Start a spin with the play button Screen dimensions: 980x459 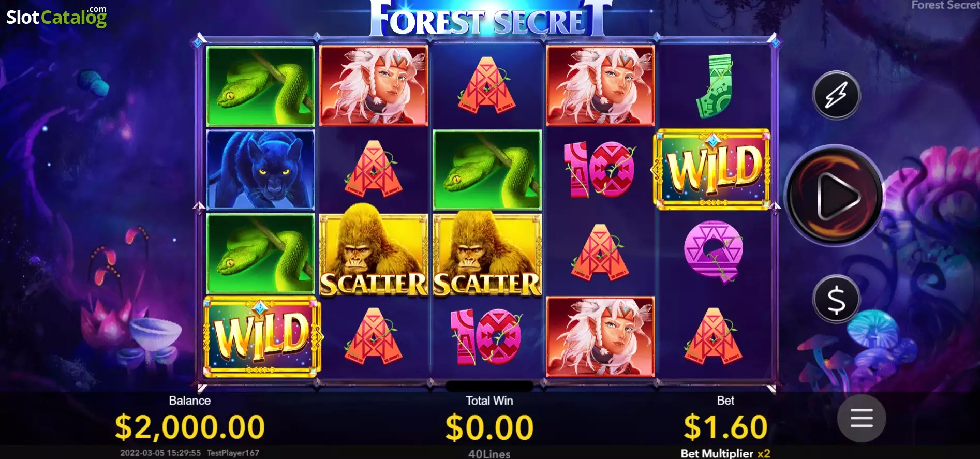(x=835, y=196)
